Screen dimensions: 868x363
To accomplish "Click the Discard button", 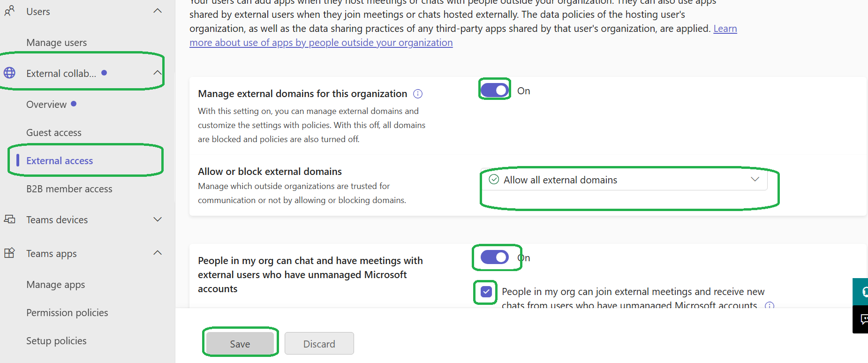I will (x=319, y=344).
